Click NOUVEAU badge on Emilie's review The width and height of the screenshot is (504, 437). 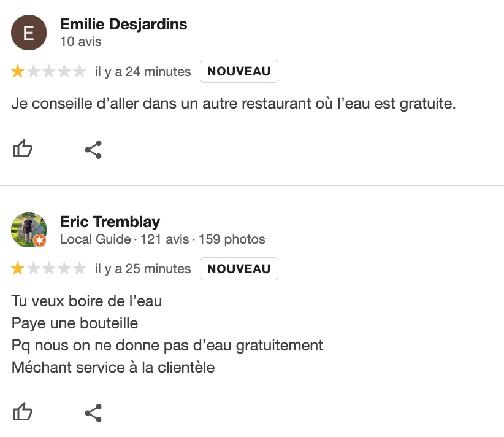point(239,71)
